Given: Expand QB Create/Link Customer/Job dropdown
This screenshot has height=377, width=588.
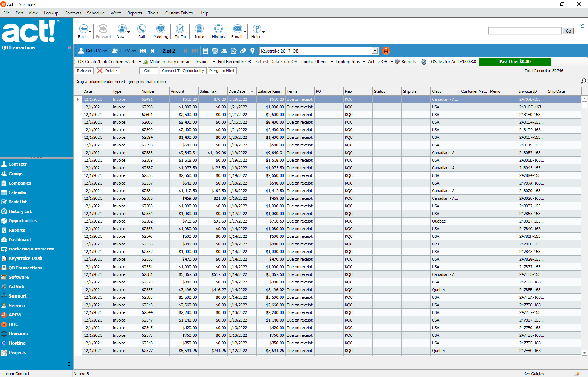Looking at the screenshot, I should [140, 62].
